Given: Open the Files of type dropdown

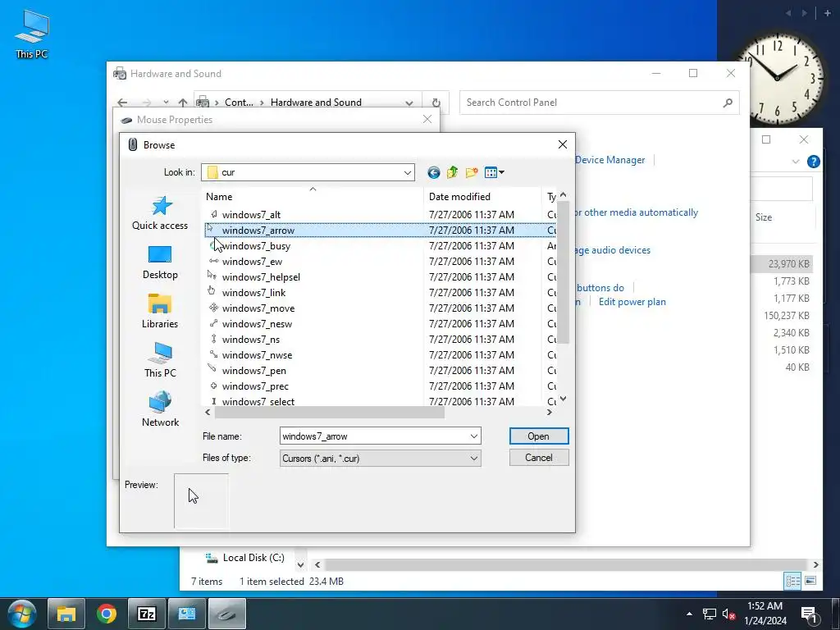Looking at the screenshot, I should coord(473,458).
